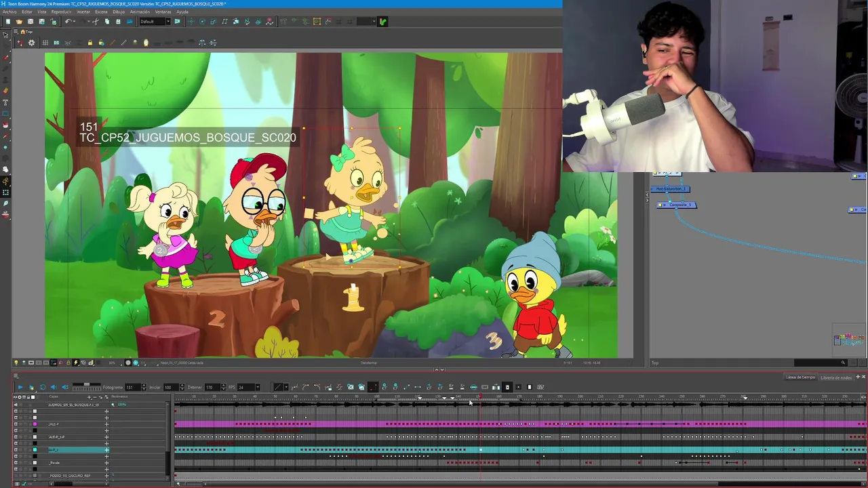Click the Fotograma stepper arrows

coord(143,387)
